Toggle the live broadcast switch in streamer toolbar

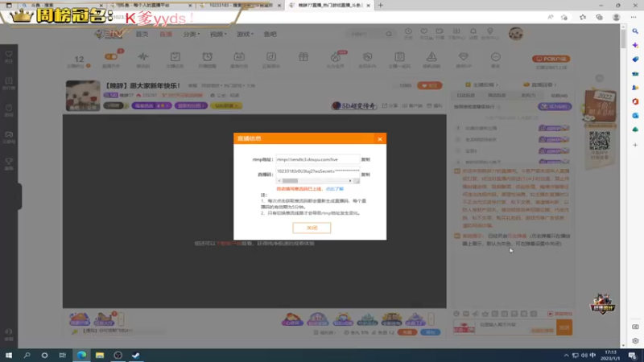[x=111, y=57]
